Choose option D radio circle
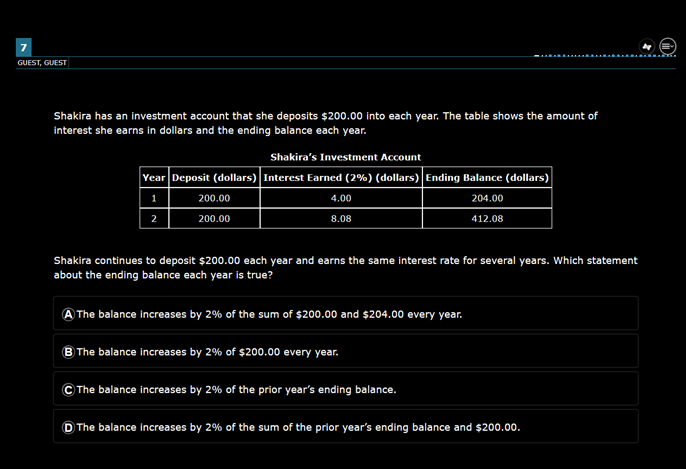The height and width of the screenshot is (469, 686). click(x=68, y=428)
